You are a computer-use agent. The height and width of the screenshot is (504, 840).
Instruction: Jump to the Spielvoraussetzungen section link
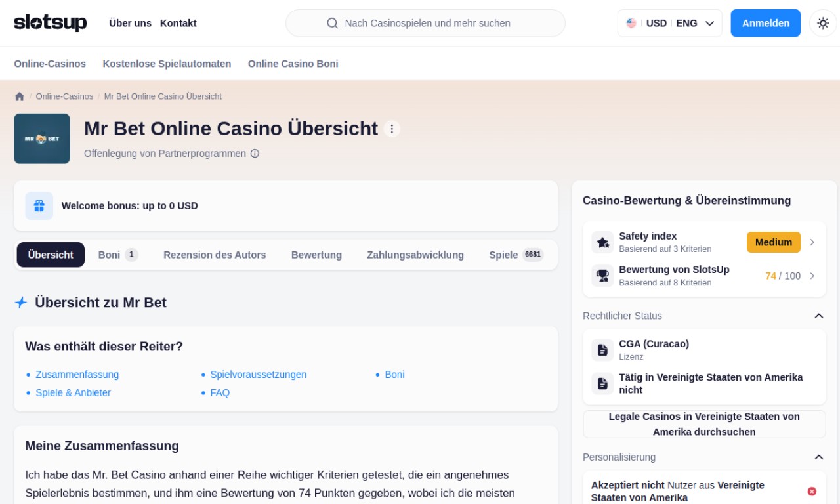pyautogui.click(x=258, y=375)
